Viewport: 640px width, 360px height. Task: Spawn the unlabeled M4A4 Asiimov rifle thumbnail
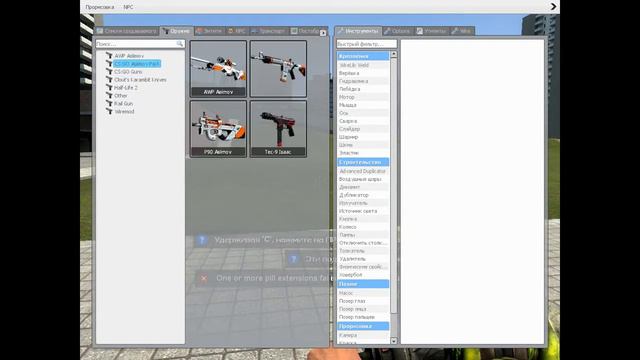(278, 69)
